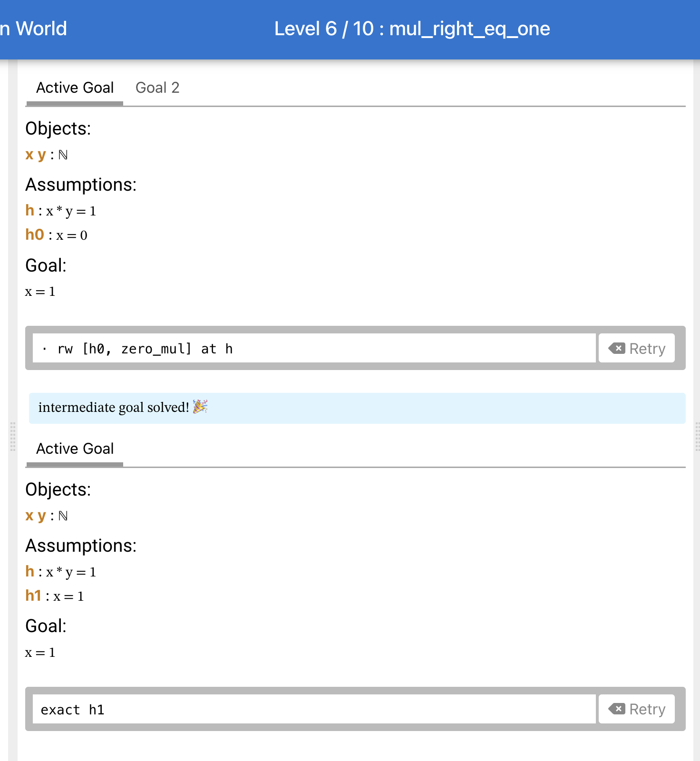Switch to the Goal 2 tab
This screenshot has width=700, height=761.
coord(157,88)
